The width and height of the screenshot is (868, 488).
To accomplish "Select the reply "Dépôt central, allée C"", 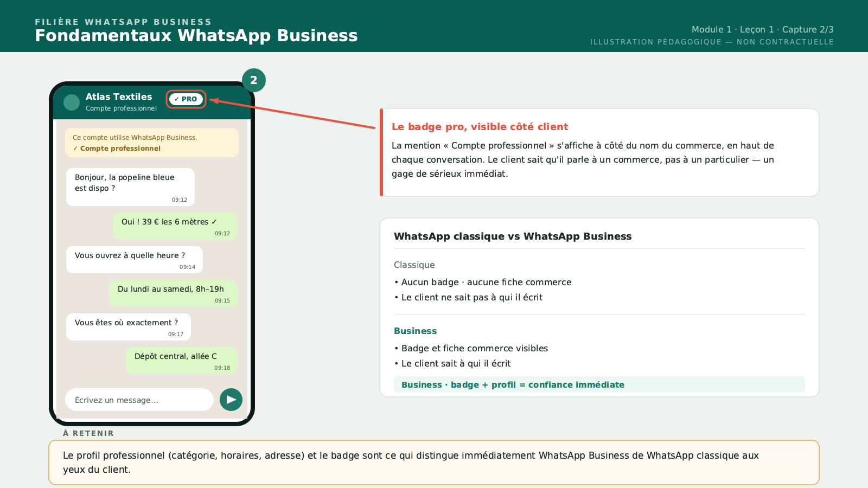I will 181,361.
